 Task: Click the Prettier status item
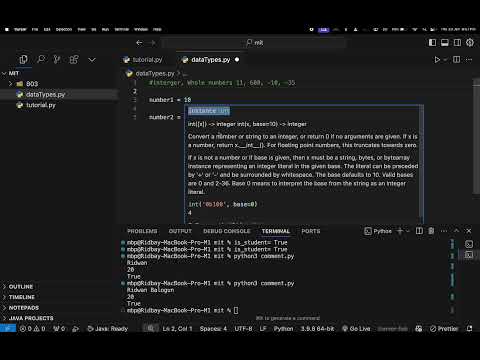coord(444,329)
